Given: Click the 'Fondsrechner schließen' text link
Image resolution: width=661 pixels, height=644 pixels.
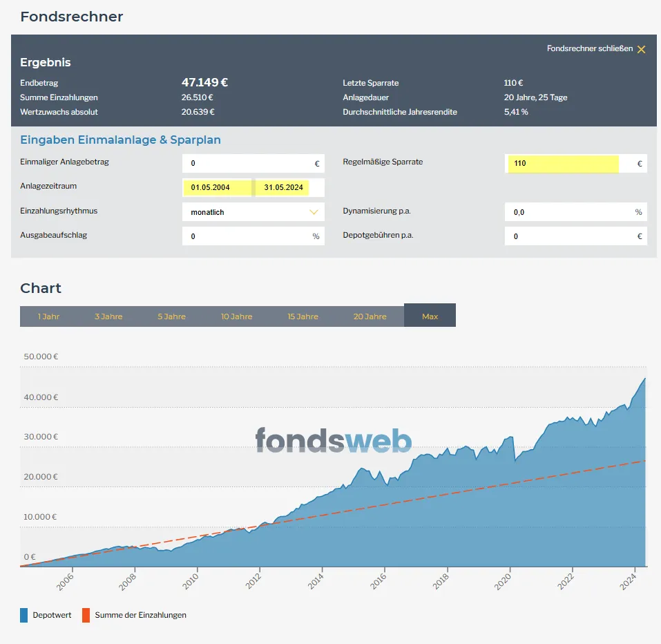Looking at the screenshot, I should pos(589,48).
